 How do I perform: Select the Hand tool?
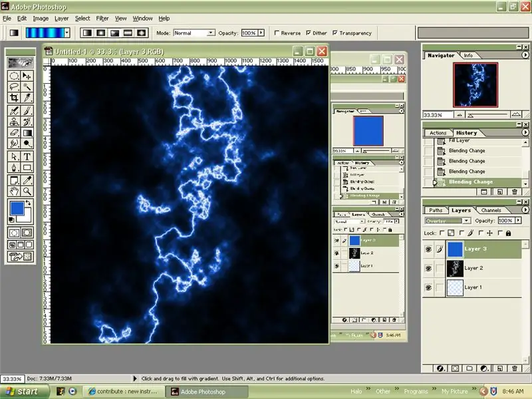(x=14, y=192)
